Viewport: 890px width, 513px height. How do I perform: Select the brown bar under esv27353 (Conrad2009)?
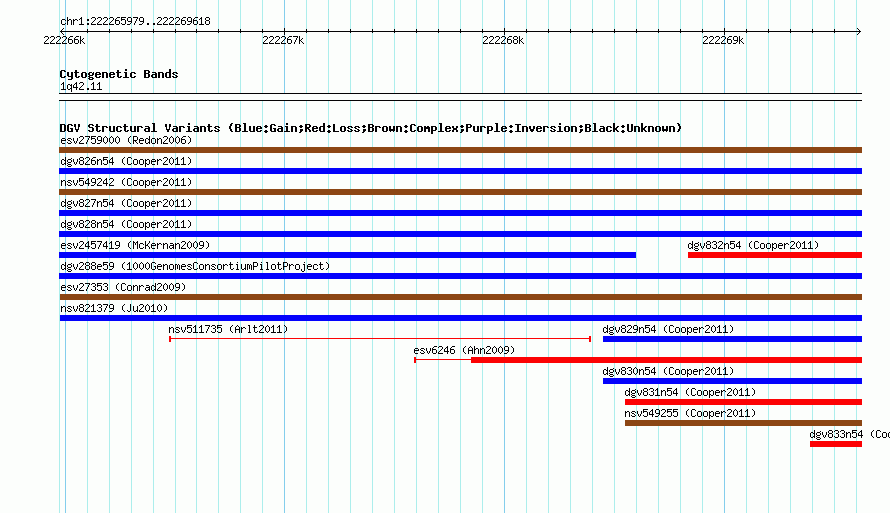pyautogui.click(x=460, y=297)
